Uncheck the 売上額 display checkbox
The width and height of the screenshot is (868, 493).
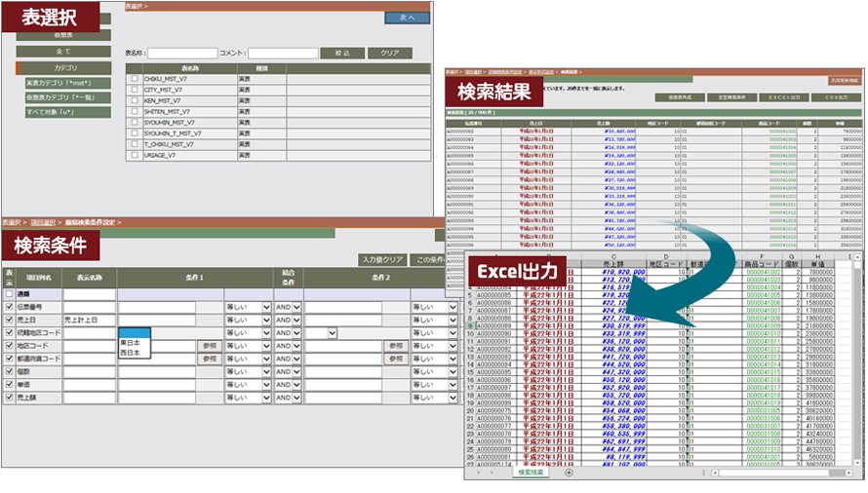click(9, 398)
